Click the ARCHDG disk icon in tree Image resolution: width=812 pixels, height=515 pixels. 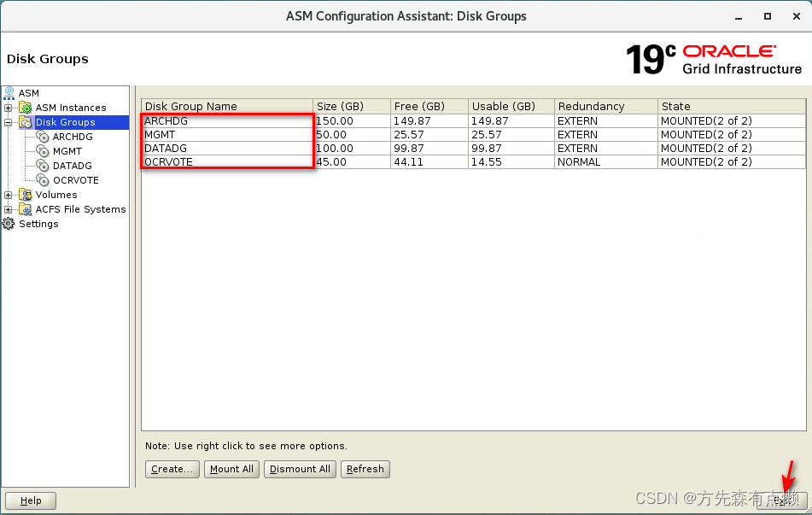coord(43,137)
